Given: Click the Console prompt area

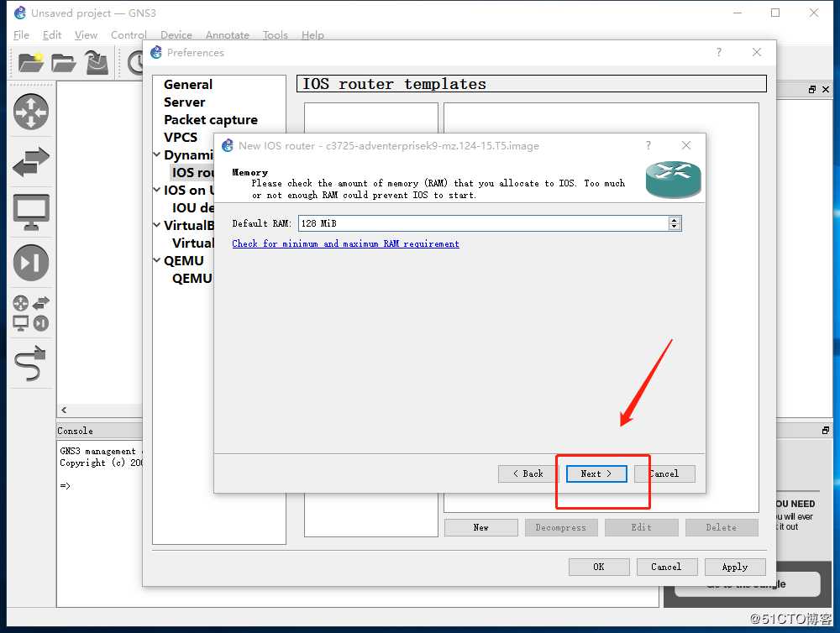Looking at the screenshot, I should (66, 486).
